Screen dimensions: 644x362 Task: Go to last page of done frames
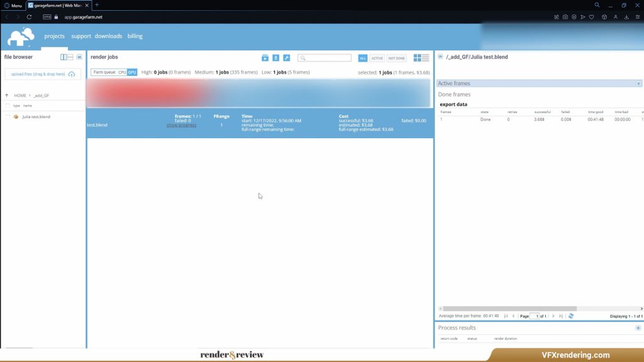560,316
